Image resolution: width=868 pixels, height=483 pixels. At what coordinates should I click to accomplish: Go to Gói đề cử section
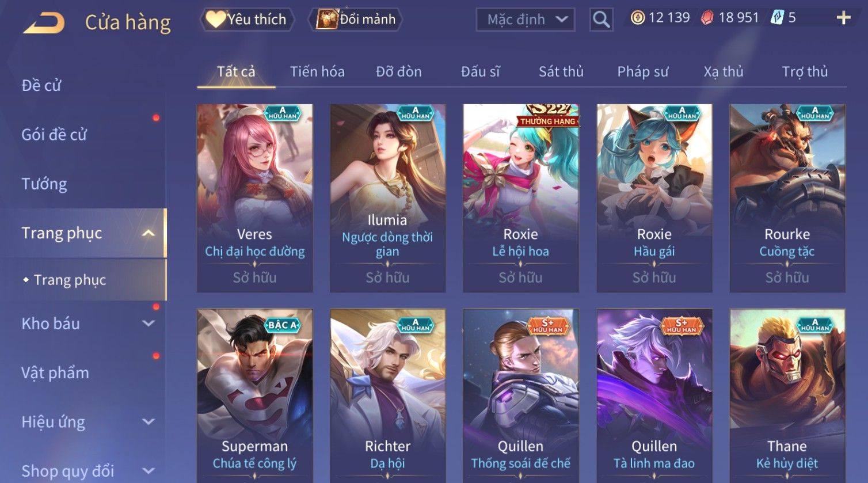(x=54, y=135)
